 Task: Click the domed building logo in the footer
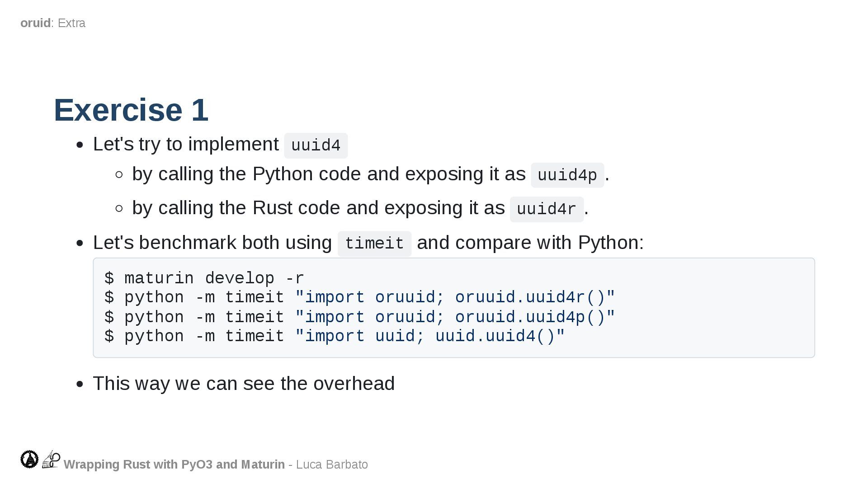pyautogui.click(x=51, y=459)
